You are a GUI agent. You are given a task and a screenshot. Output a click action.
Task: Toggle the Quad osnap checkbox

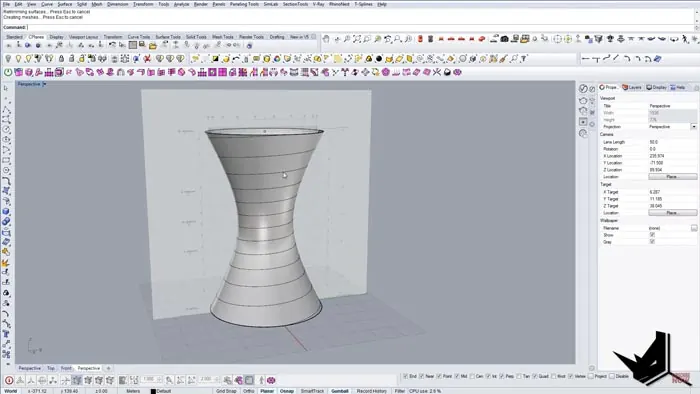point(534,376)
